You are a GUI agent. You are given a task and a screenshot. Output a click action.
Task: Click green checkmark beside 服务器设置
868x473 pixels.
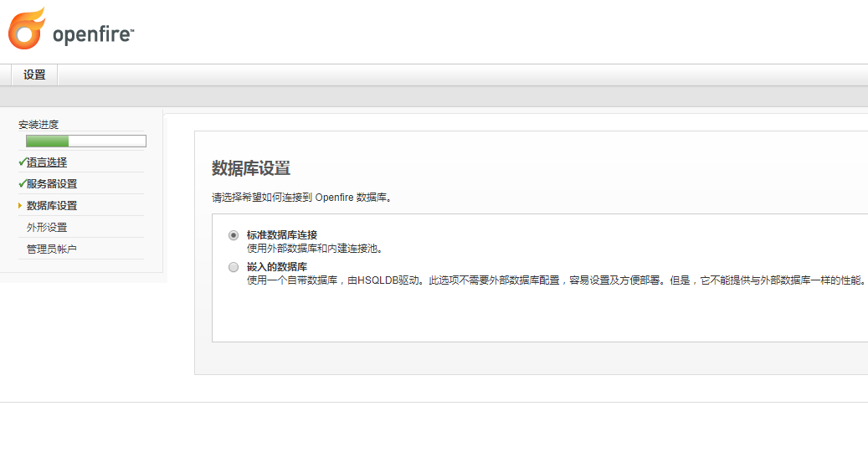[22, 183]
